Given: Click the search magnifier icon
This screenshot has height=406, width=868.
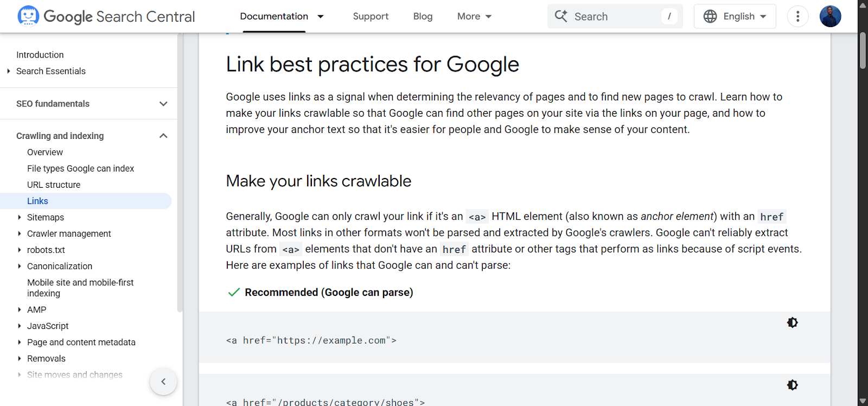Looking at the screenshot, I should (x=561, y=16).
